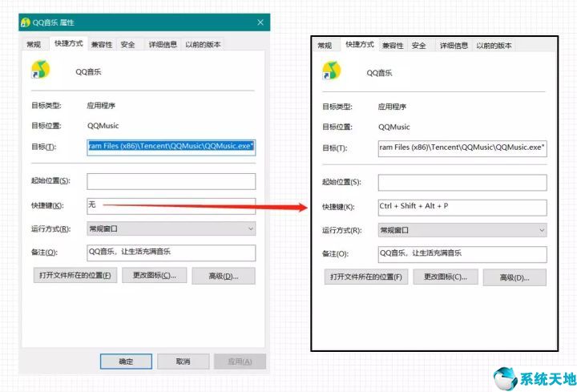Click 目标类型 label in left dialog
The image size is (577, 392).
point(46,106)
